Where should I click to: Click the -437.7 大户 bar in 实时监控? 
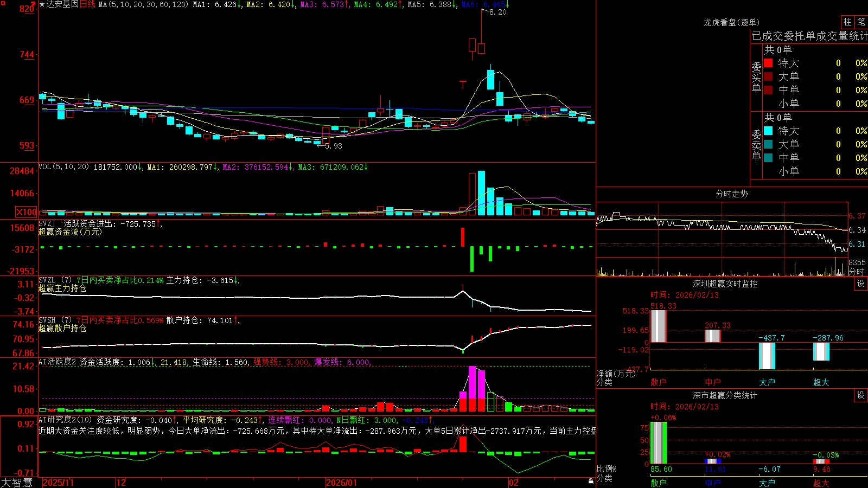tap(767, 356)
